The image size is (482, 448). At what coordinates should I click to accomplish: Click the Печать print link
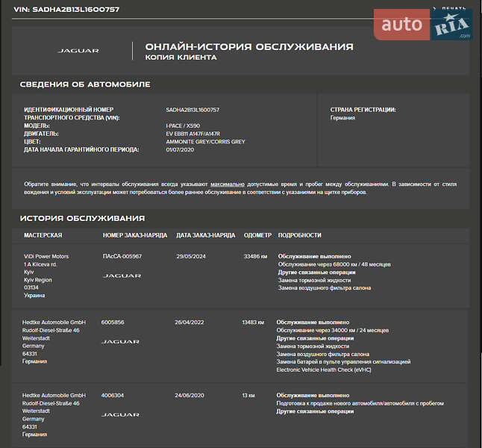pyautogui.click(x=453, y=8)
